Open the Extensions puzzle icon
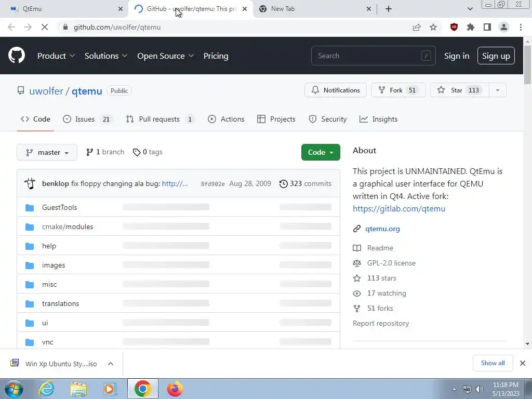 click(471, 27)
